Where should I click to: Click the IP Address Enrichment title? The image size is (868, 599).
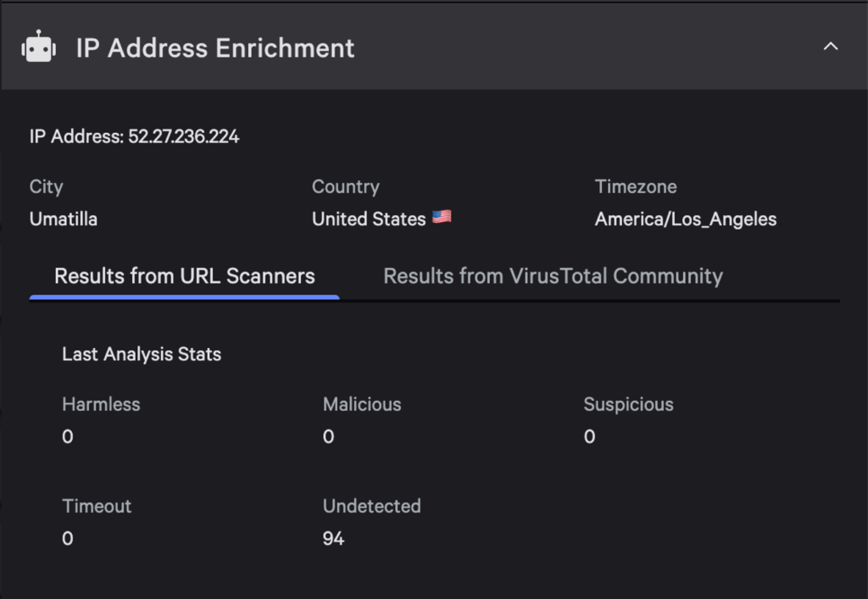click(215, 48)
